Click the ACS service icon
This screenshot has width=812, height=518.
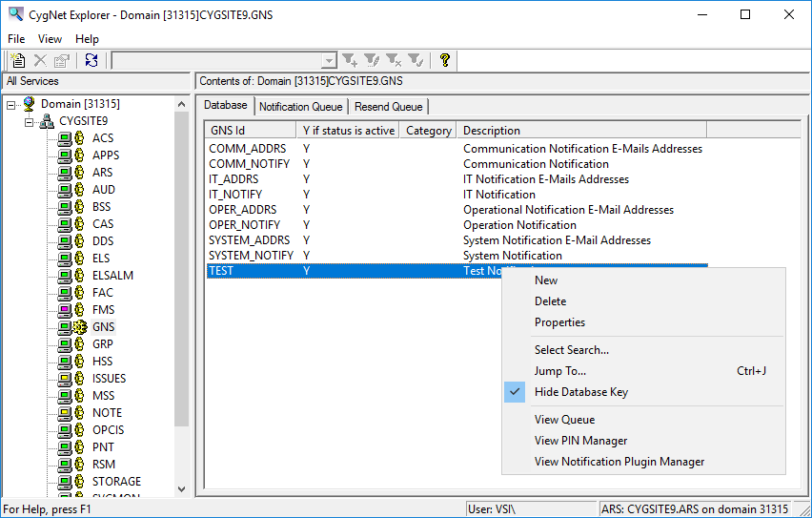pyautogui.click(x=71, y=138)
